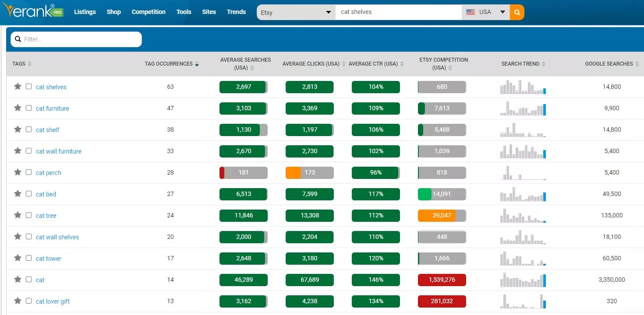Favorite the cat perch tag star

point(18,172)
